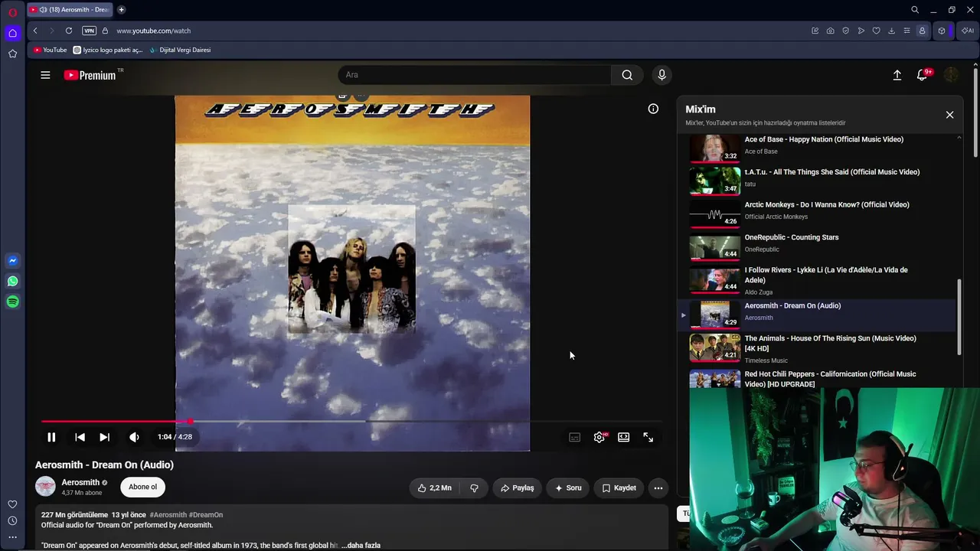Open the Dijital Vergi Dairesi bookmark
The width and height of the screenshot is (980, 551).
pos(180,50)
